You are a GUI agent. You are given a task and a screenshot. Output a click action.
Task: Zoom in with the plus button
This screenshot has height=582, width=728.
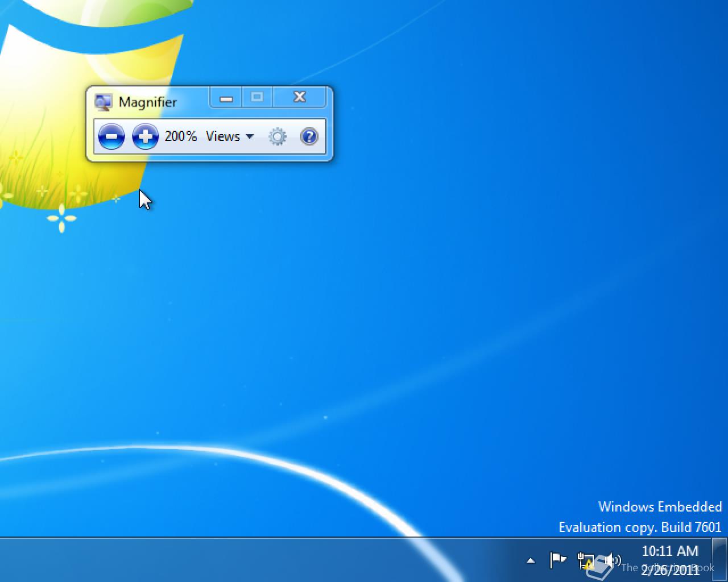coord(146,136)
